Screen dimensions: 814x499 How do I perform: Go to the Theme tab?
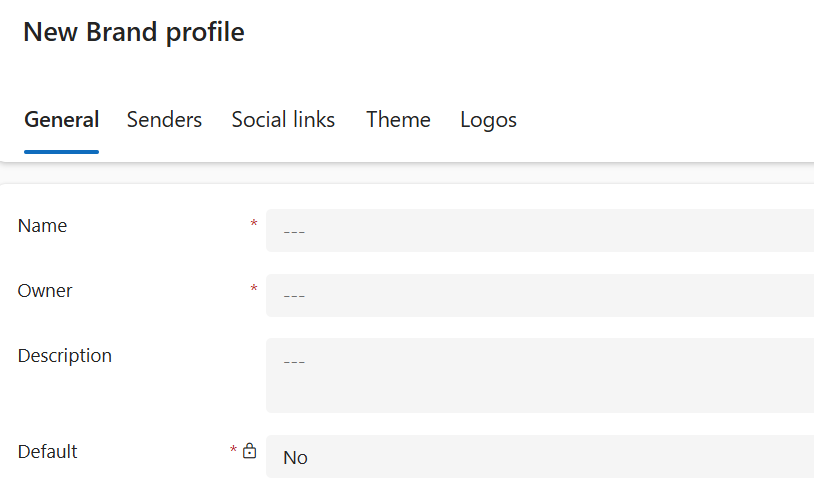pos(398,120)
